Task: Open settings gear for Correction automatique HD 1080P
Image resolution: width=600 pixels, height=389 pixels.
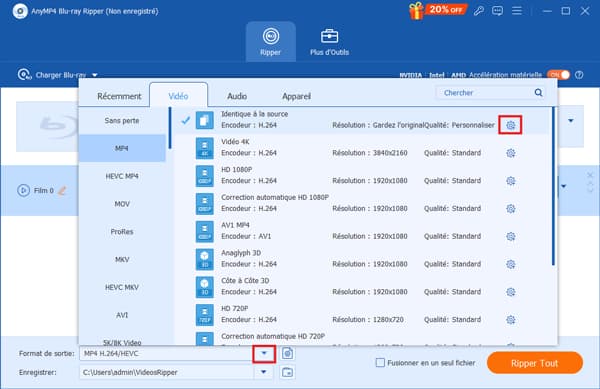Action: point(510,208)
